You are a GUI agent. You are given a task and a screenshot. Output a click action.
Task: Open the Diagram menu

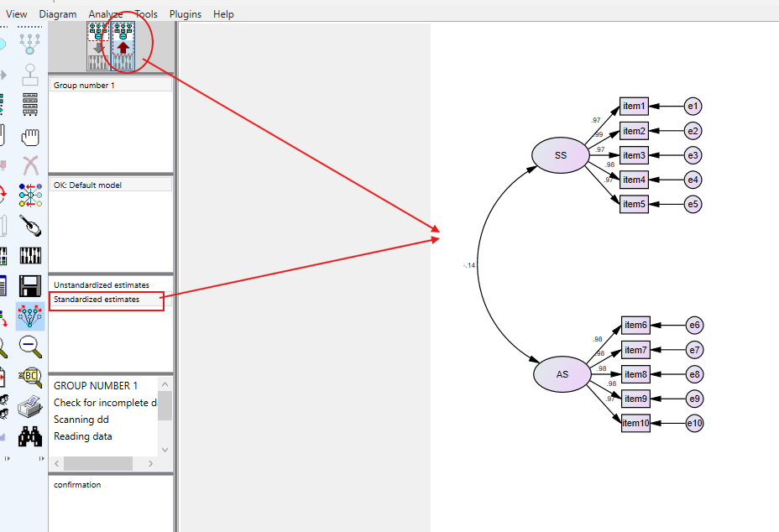pyautogui.click(x=57, y=14)
